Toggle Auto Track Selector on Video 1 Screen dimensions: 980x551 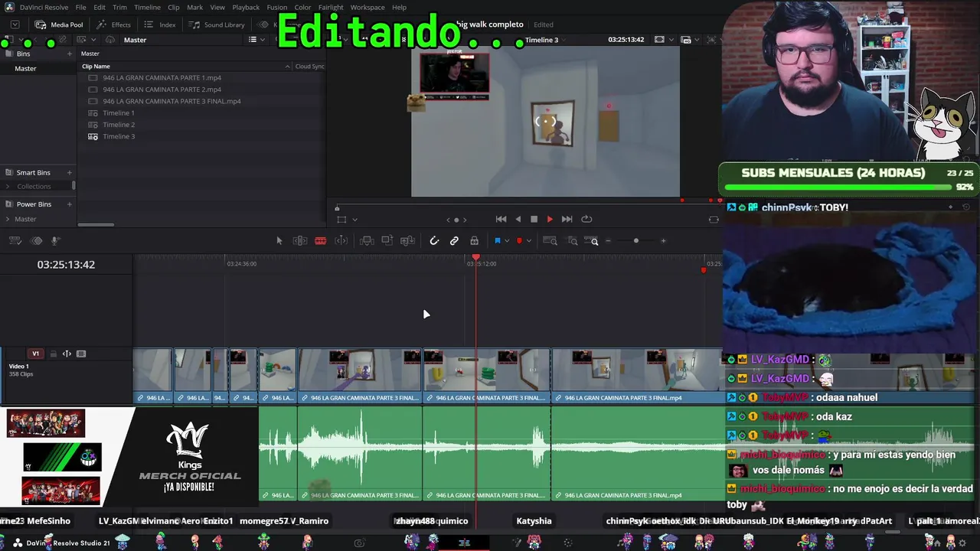pos(67,354)
